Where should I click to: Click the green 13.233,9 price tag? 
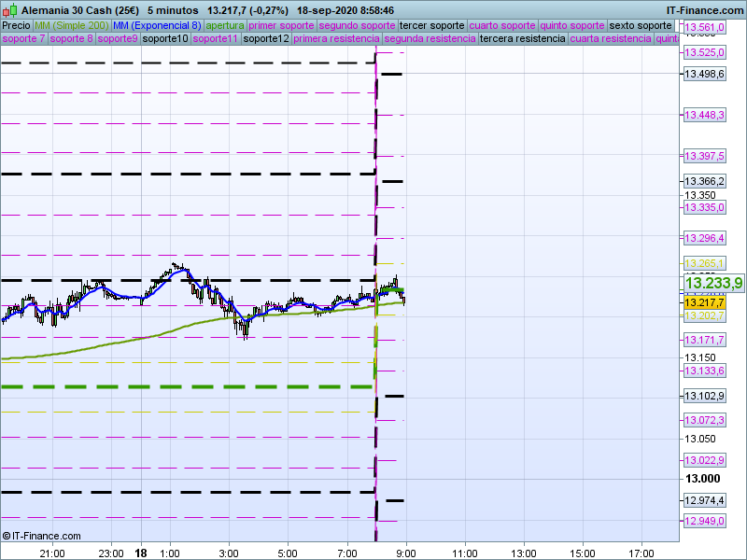pyautogui.click(x=713, y=283)
